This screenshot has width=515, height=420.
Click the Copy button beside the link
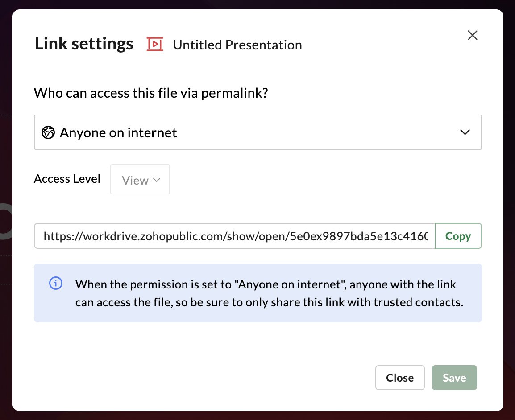point(458,236)
